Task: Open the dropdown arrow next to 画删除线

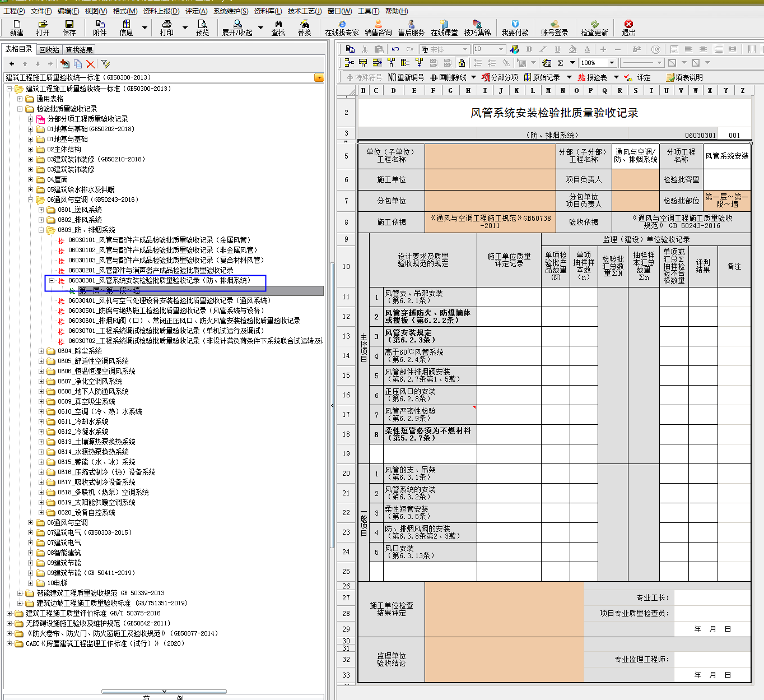Action: (x=473, y=77)
